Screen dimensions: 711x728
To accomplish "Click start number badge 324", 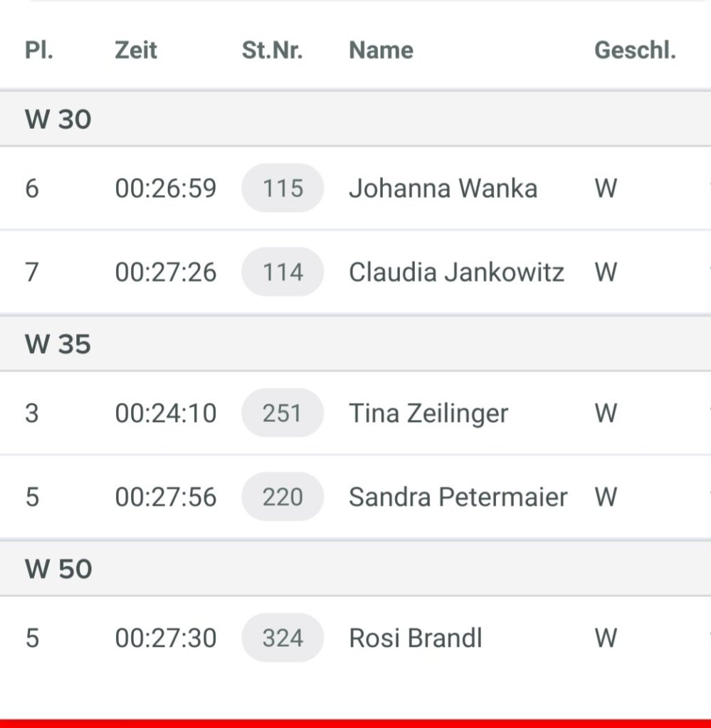I will (x=283, y=638).
